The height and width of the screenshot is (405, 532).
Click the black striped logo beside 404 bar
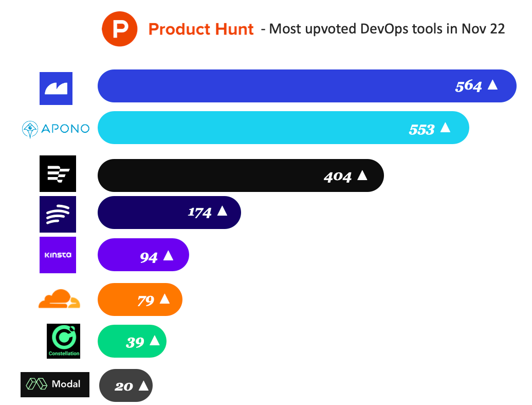(58, 173)
